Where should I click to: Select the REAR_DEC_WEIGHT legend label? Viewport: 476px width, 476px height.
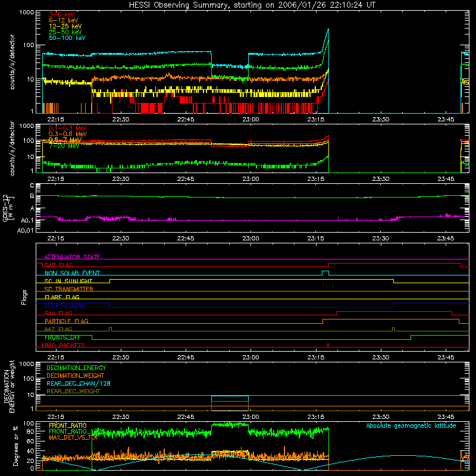coord(73,392)
